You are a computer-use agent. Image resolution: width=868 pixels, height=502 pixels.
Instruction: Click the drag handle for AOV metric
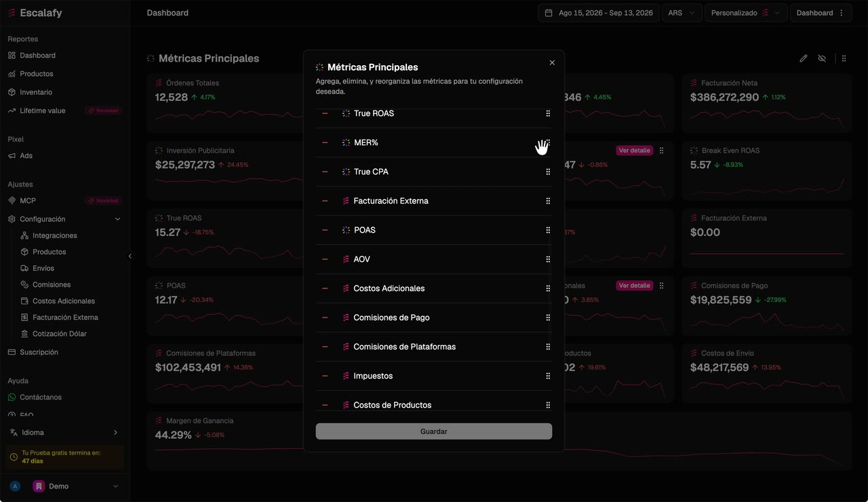548,259
